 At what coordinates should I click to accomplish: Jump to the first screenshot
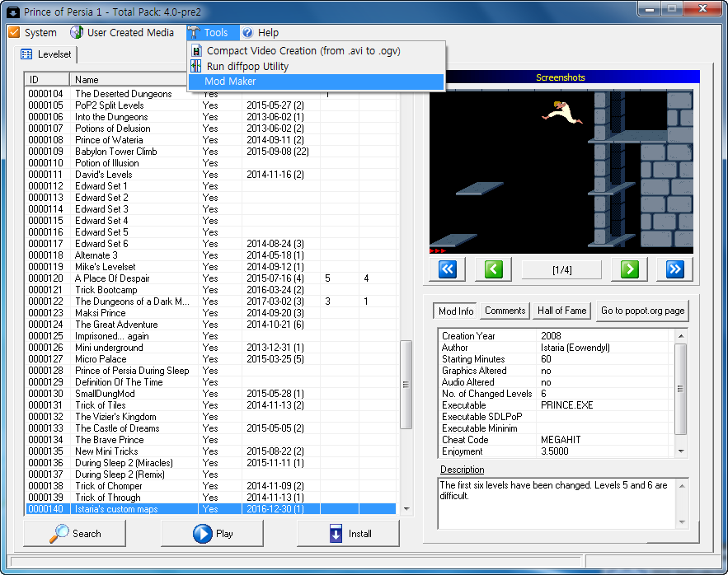click(447, 269)
